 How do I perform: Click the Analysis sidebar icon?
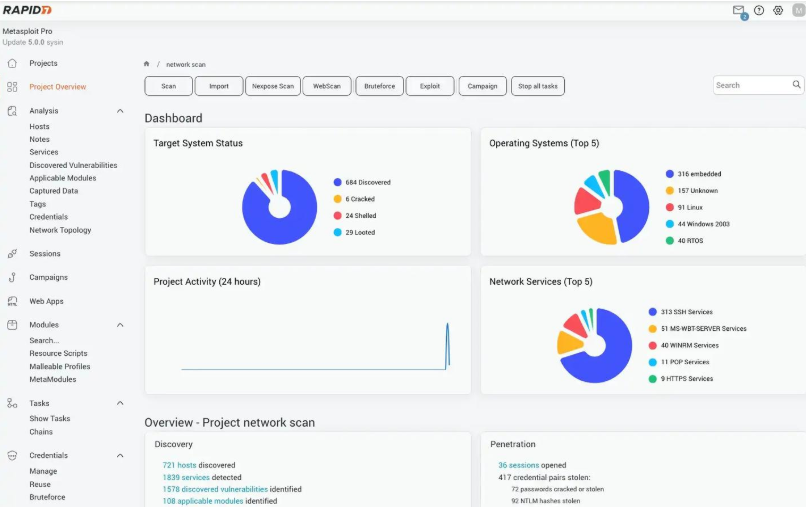tap(12, 111)
